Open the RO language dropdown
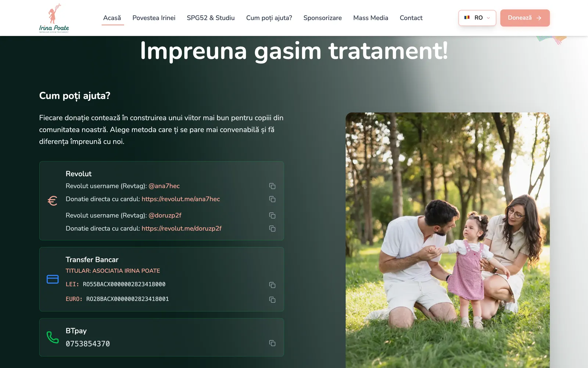 tap(477, 18)
